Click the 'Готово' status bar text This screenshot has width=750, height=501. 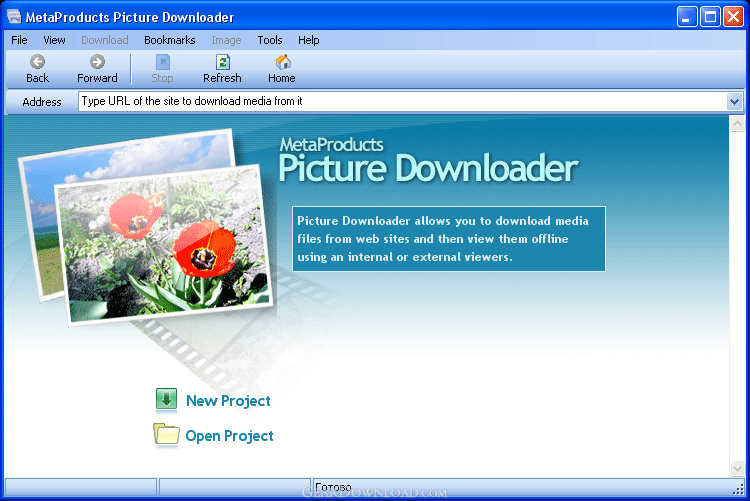[x=333, y=487]
